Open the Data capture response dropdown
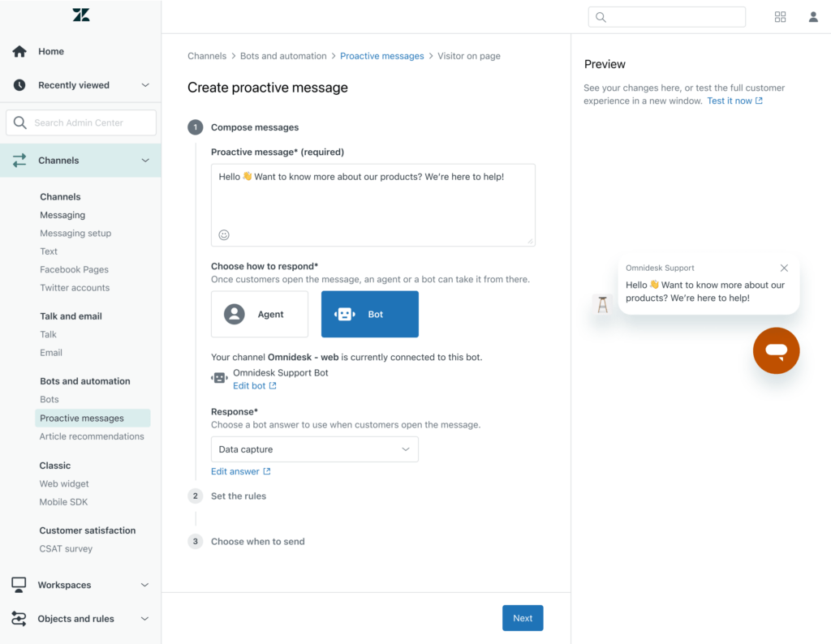This screenshot has width=831, height=644. click(315, 449)
